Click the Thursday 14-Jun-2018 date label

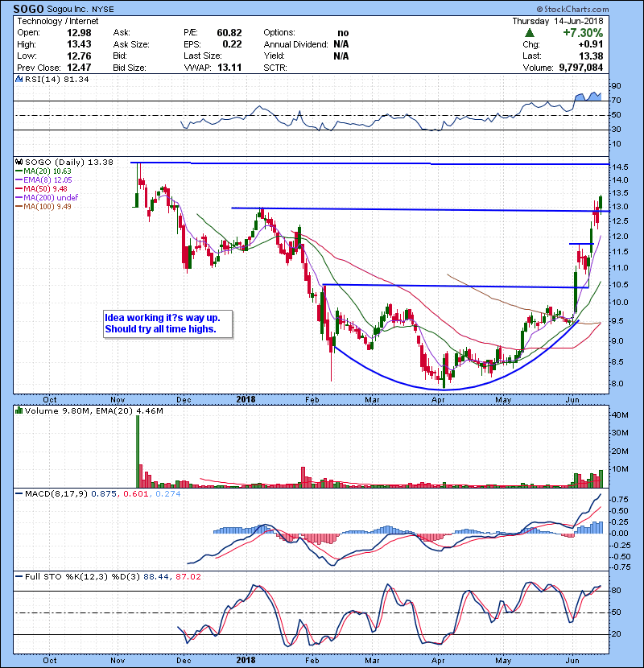point(558,21)
